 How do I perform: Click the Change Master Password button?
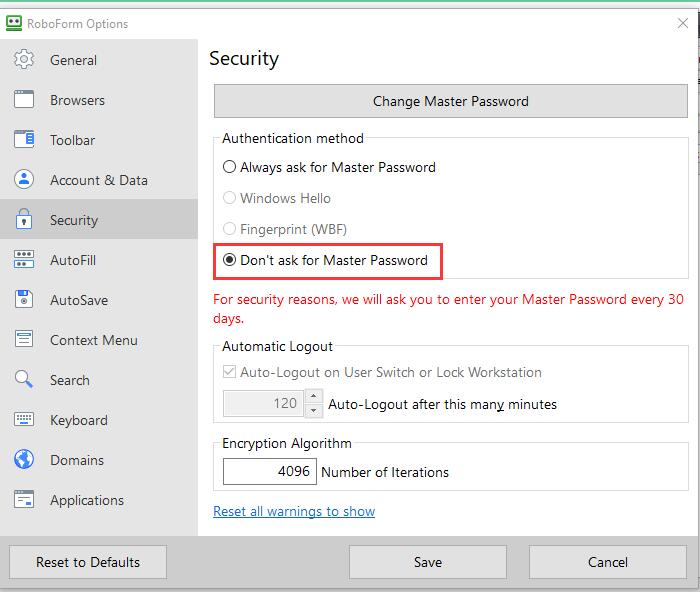[x=450, y=101]
